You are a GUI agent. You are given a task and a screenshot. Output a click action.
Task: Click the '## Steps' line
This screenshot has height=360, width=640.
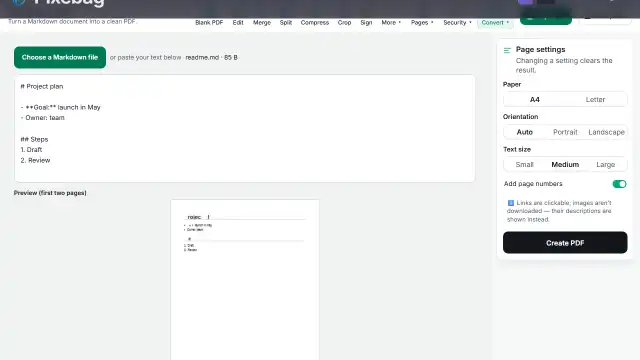click(34, 139)
